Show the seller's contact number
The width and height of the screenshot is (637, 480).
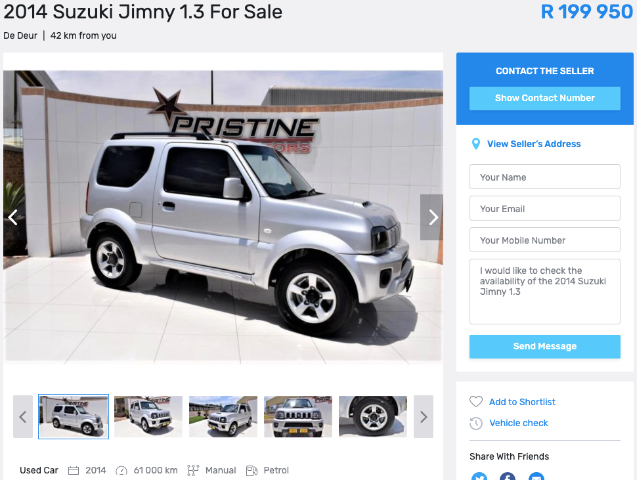[545, 98]
